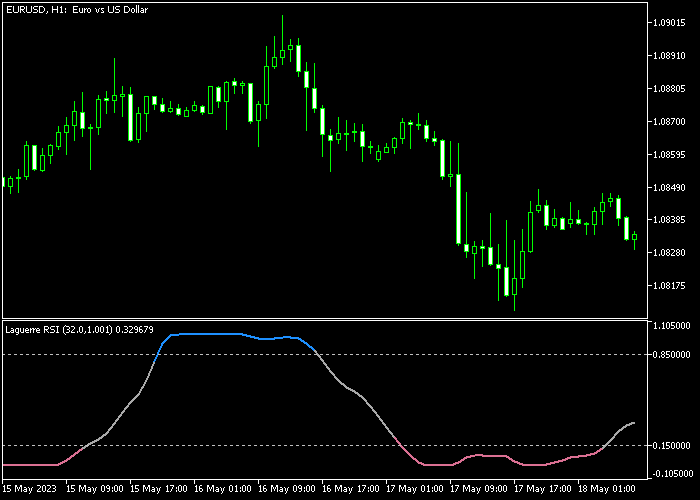
Task: Select the 1.08490 price label
Action: [x=669, y=187]
